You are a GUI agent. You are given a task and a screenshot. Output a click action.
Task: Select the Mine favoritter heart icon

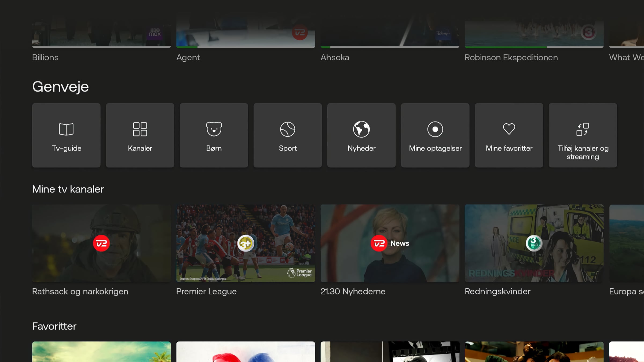509,129
